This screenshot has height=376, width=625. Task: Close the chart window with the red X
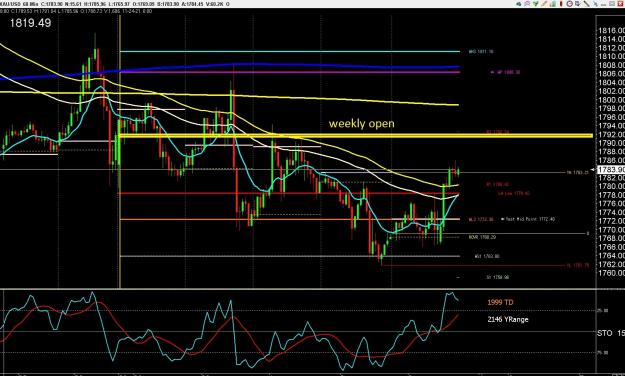tap(620, 4)
